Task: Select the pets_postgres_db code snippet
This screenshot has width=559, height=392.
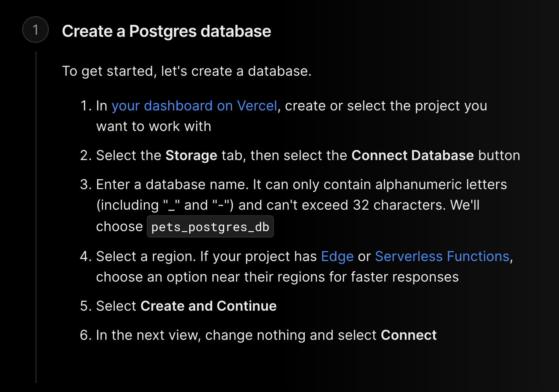Action: coord(210,227)
